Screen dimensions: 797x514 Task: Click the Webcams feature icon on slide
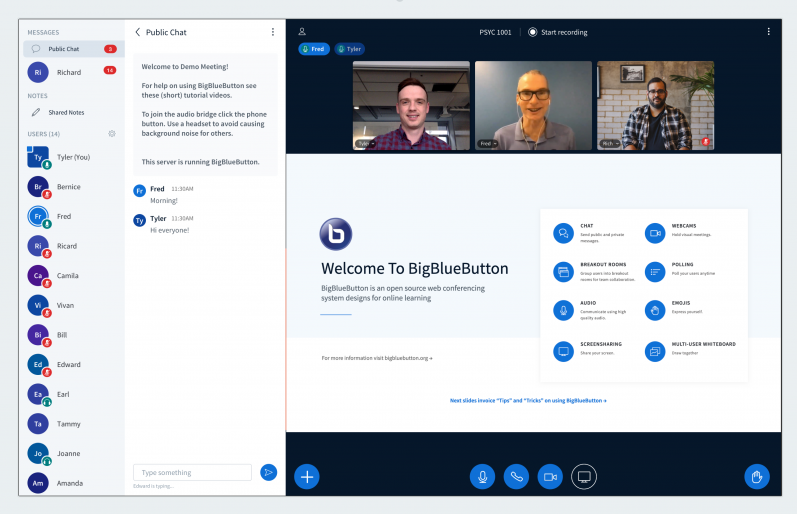click(655, 233)
